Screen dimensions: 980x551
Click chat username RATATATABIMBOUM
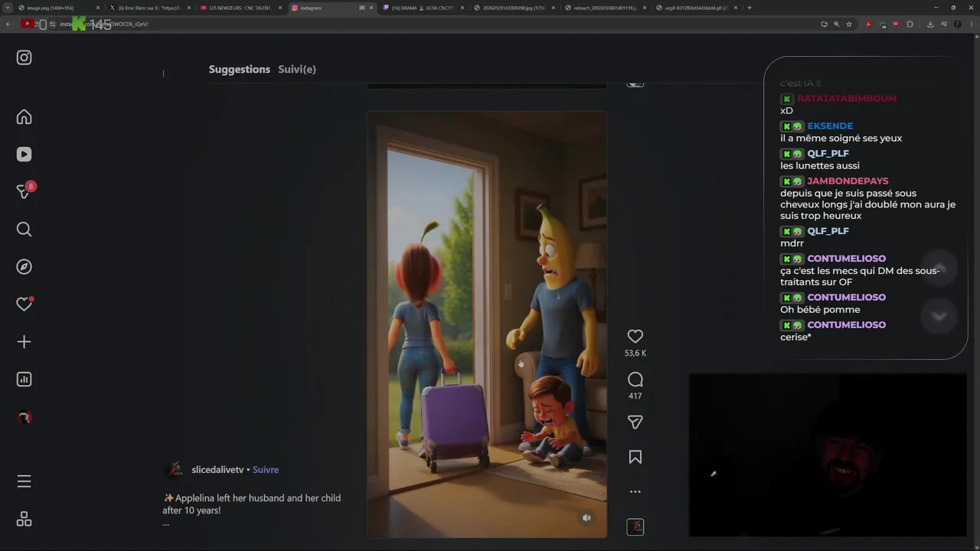847,99
